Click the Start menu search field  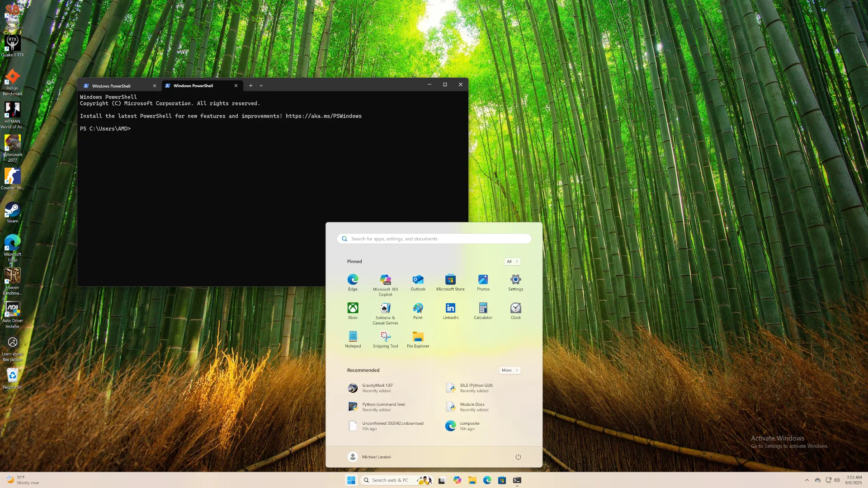coord(434,239)
